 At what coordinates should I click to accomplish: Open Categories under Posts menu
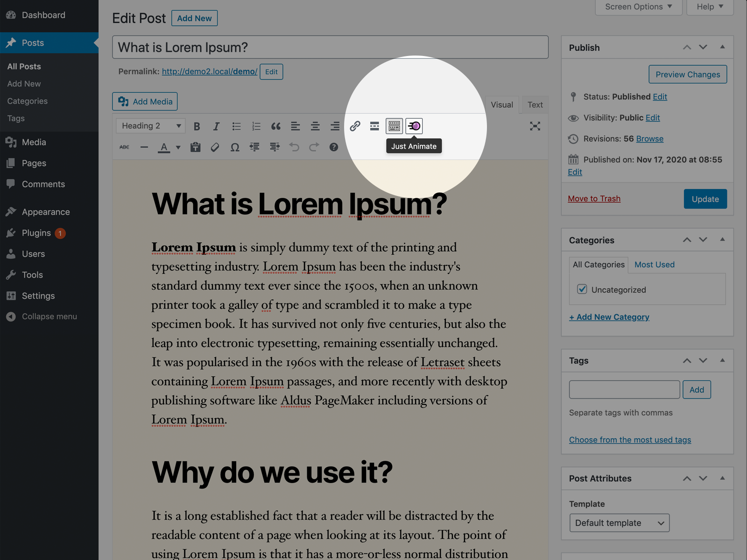pos(27,101)
